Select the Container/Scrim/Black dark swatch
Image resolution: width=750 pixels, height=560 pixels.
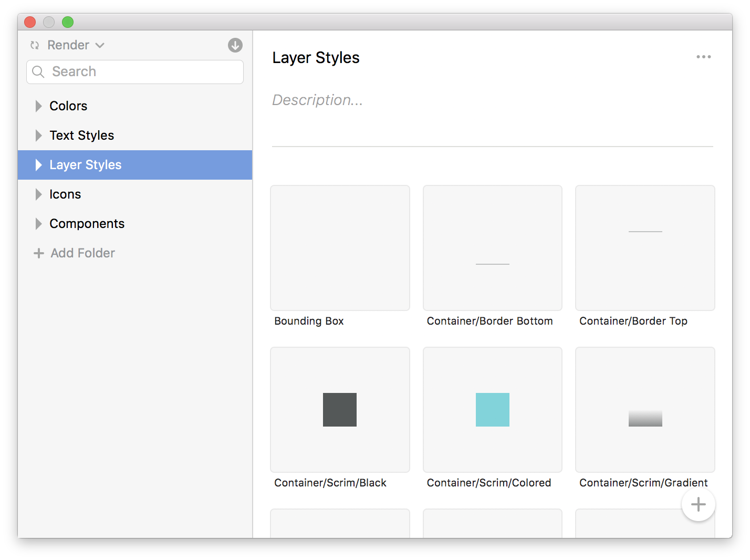pyautogui.click(x=340, y=410)
